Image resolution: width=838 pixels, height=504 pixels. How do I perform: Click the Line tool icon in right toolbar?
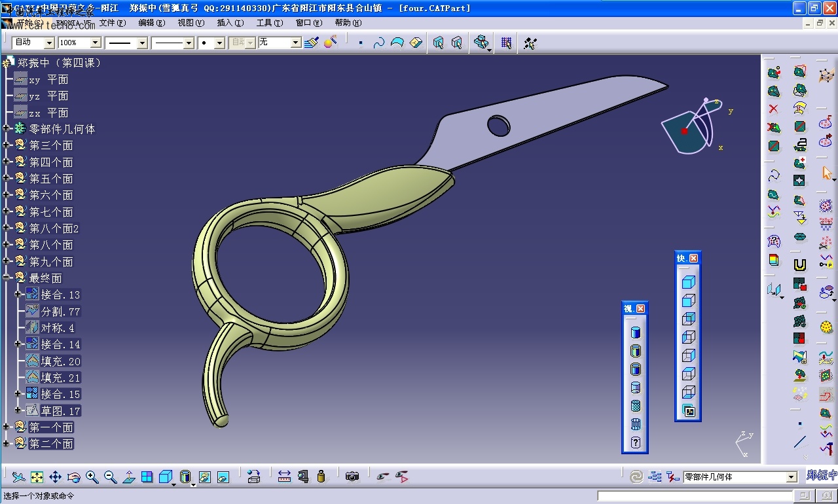click(x=799, y=442)
